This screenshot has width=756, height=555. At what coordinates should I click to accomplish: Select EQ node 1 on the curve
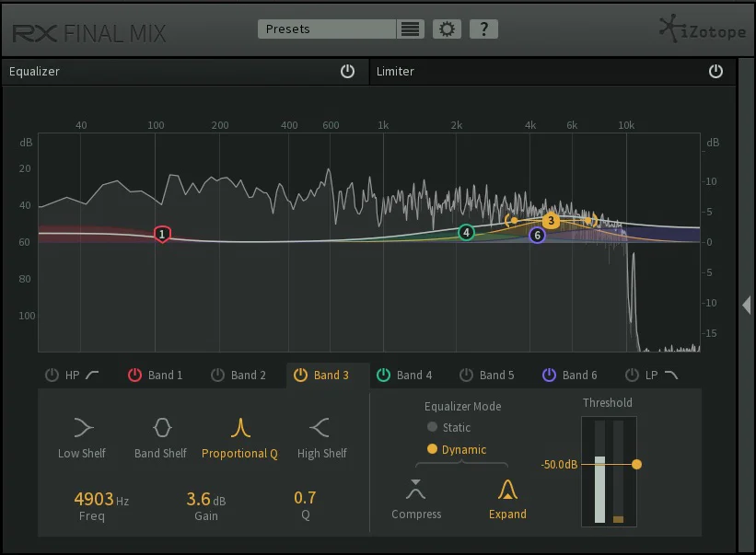pyautogui.click(x=162, y=234)
